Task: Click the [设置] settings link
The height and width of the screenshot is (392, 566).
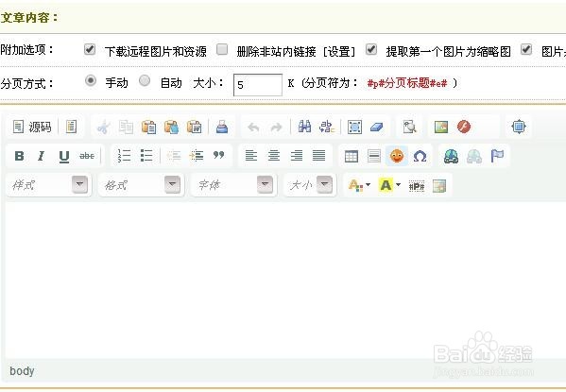Action: click(x=339, y=52)
